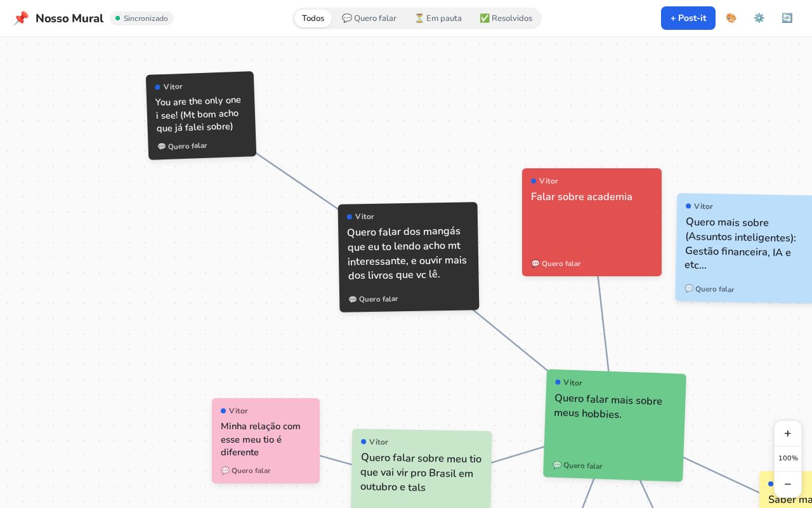Show the Em pauta tab
The height and width of the screenshot is (508, 812).
tap(438, 18)
